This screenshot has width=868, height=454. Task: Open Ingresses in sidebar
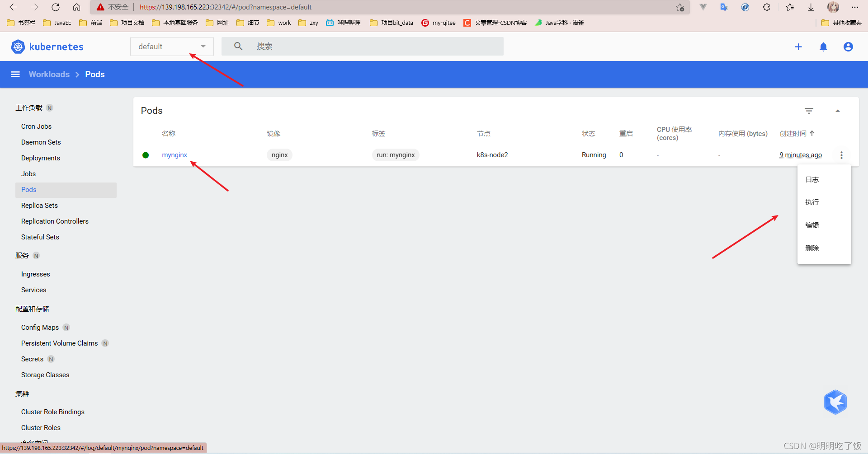tap(35, 274)
